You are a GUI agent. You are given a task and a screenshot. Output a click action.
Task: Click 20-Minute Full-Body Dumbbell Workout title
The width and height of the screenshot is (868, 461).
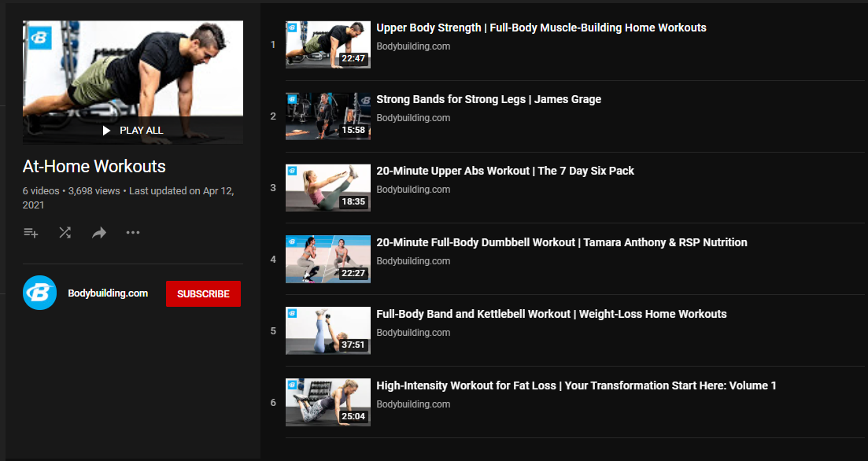(x=562, y=242)
